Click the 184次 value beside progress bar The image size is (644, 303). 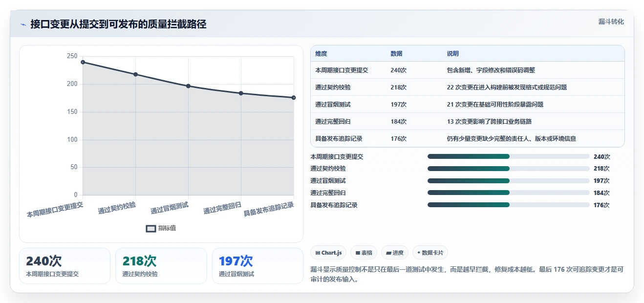click(601, 193)
